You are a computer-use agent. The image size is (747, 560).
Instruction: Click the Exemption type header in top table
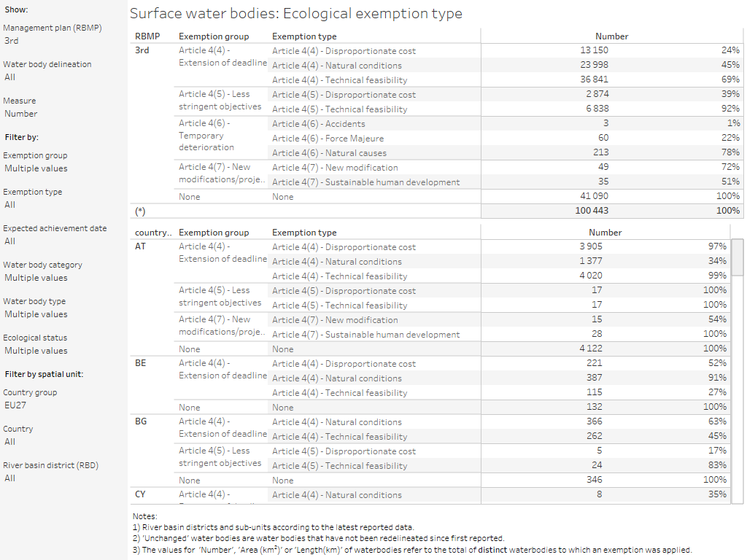coord(304,36)
